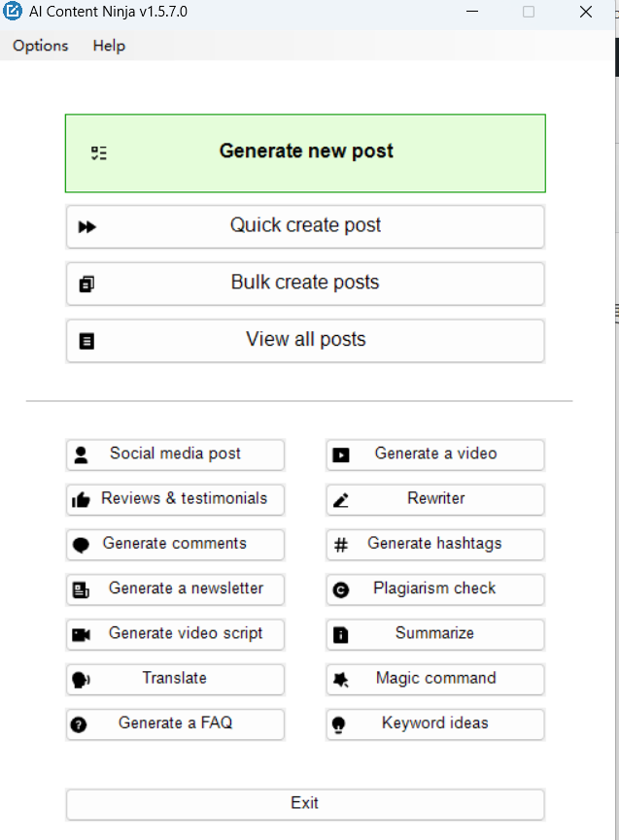Click the fast-forward icon on Quick create post

coord(87,227)
